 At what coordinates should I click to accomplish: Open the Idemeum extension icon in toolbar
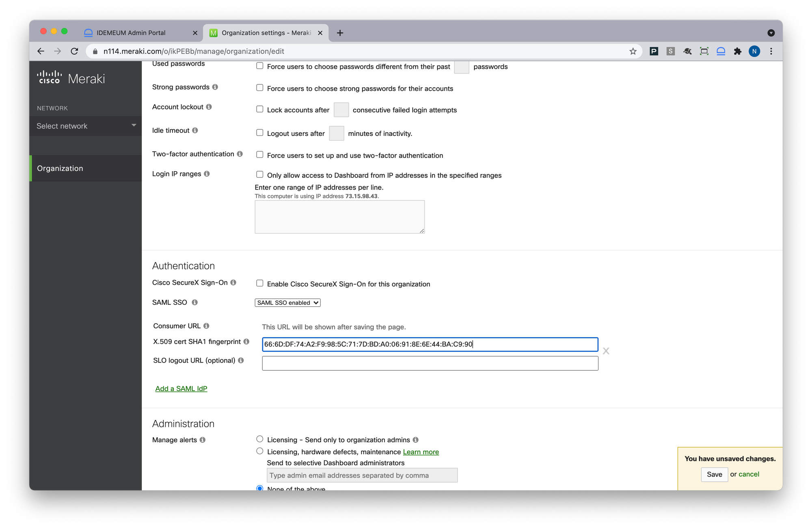click(x=721, y=51)
